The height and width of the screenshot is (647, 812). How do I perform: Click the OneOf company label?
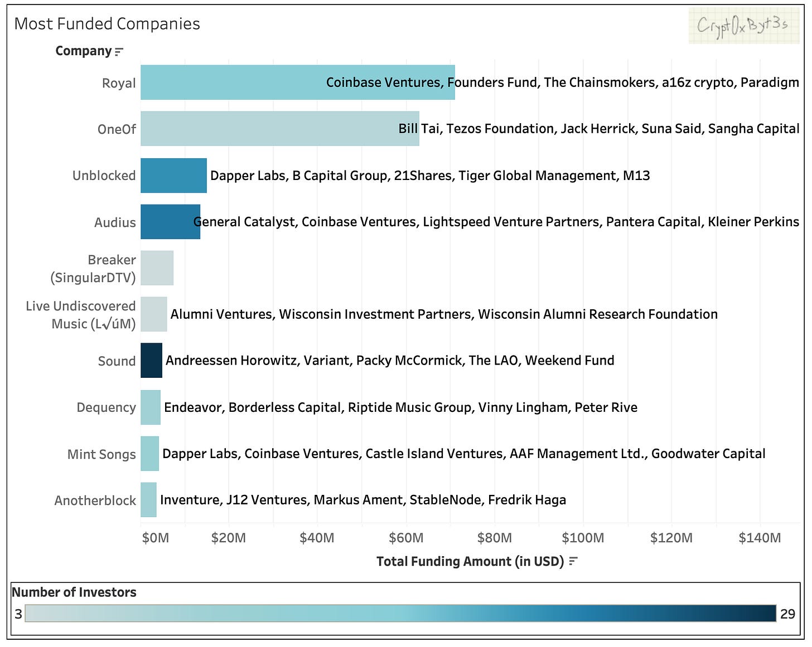pyautogui.click(x=117, y=129)
